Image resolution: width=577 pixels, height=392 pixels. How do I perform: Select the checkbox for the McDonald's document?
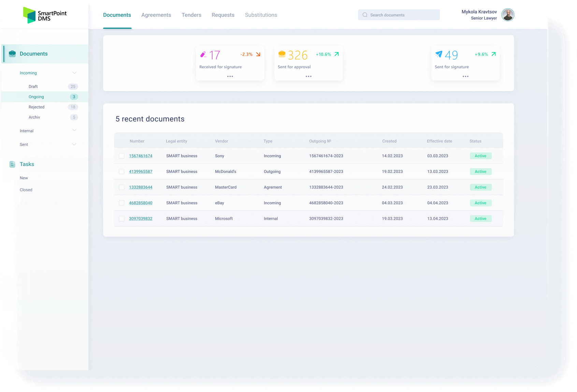click(121, 171)
